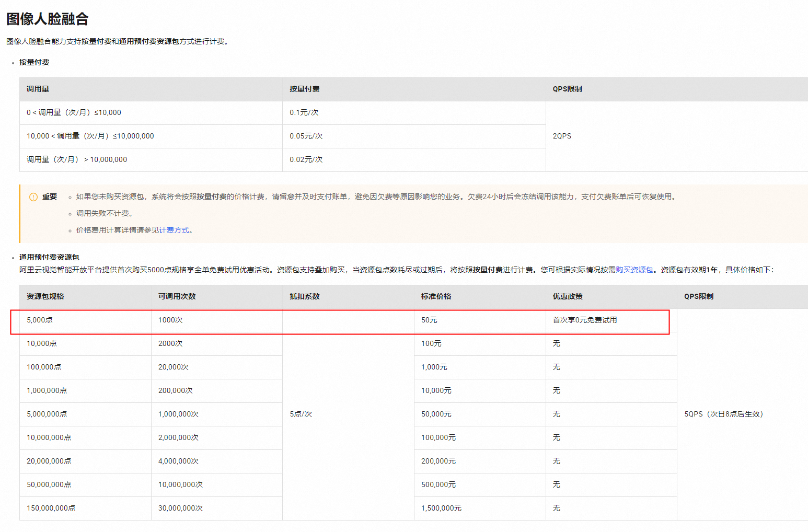Select the 20,000,000点 package cell
The width and height of the screenshot is (808, 532).
coord(85,461)
